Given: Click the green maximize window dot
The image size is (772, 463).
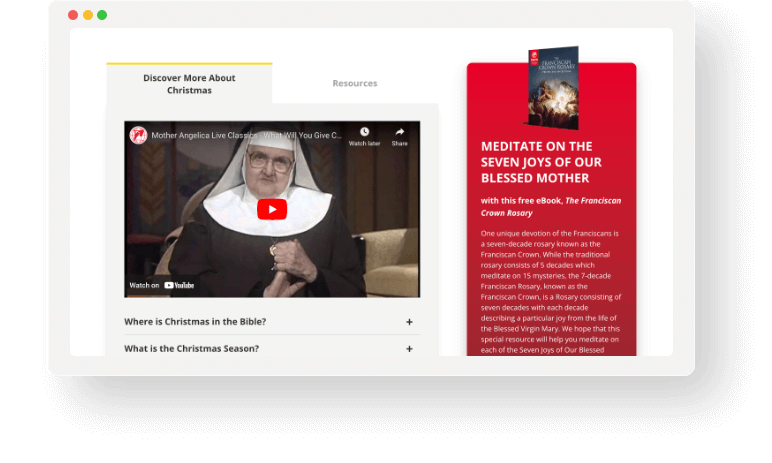Looking at the screenshot, I should point(102,15).
